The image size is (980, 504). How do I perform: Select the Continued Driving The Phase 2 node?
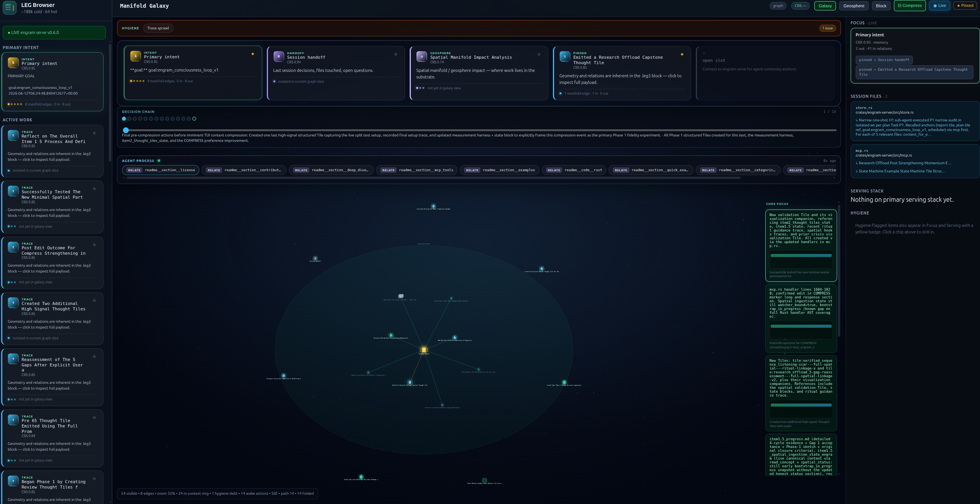pyautogui.click(x=433, y=206)
